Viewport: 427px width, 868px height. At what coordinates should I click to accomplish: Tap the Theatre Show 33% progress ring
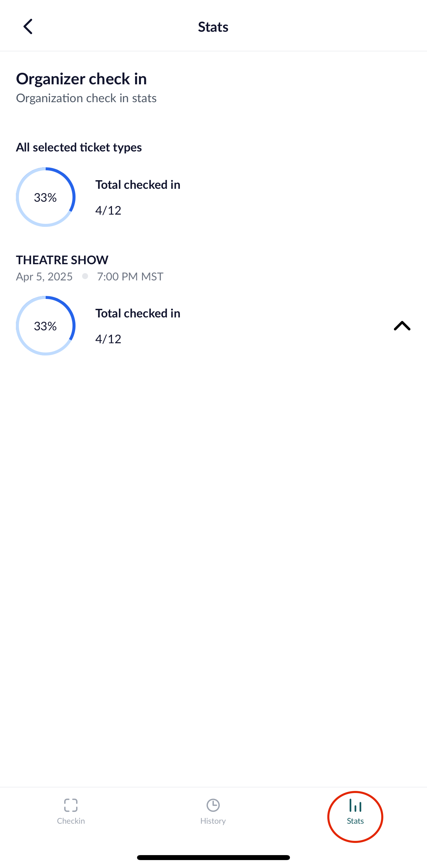(46, 326)
